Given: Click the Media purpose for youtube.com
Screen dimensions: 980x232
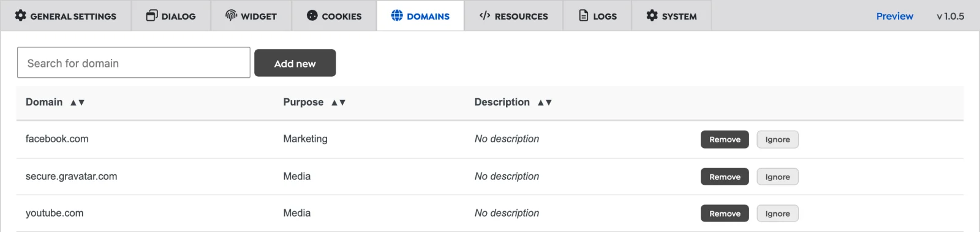Looking at the screenshot, I should click(x=296, y=214).
